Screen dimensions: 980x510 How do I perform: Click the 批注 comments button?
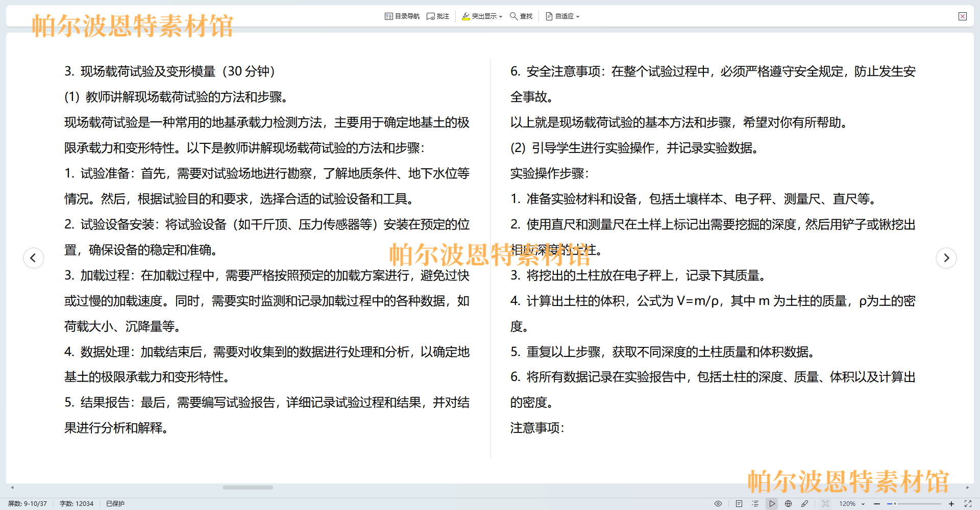[438, 16]
